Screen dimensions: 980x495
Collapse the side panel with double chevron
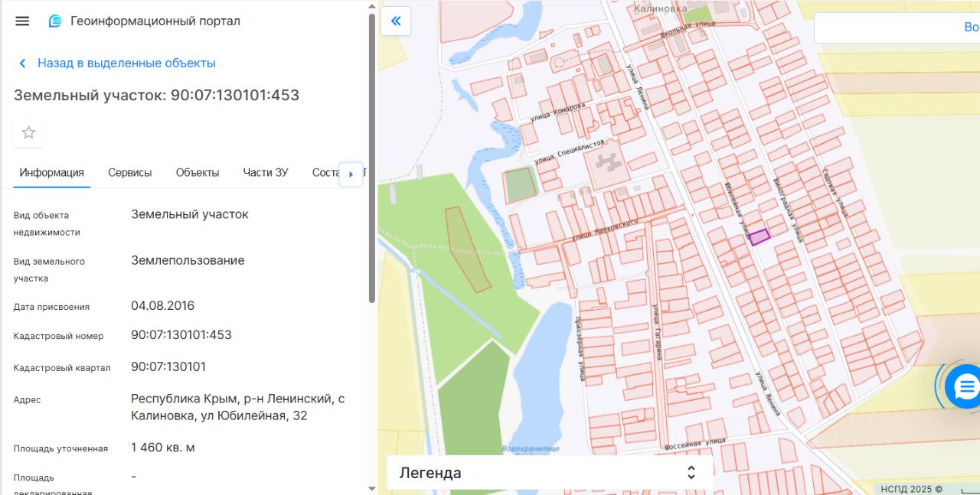[x=396, y=21]
